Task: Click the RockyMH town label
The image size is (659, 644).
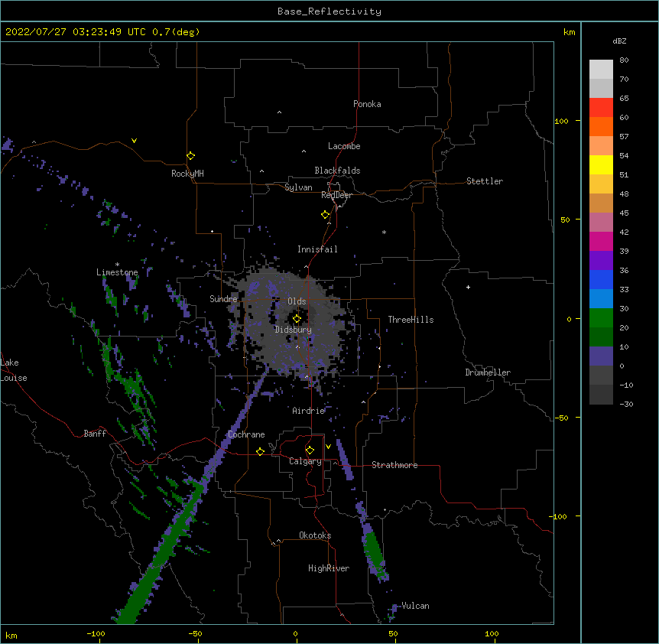Action: click(x=187, y=174)
